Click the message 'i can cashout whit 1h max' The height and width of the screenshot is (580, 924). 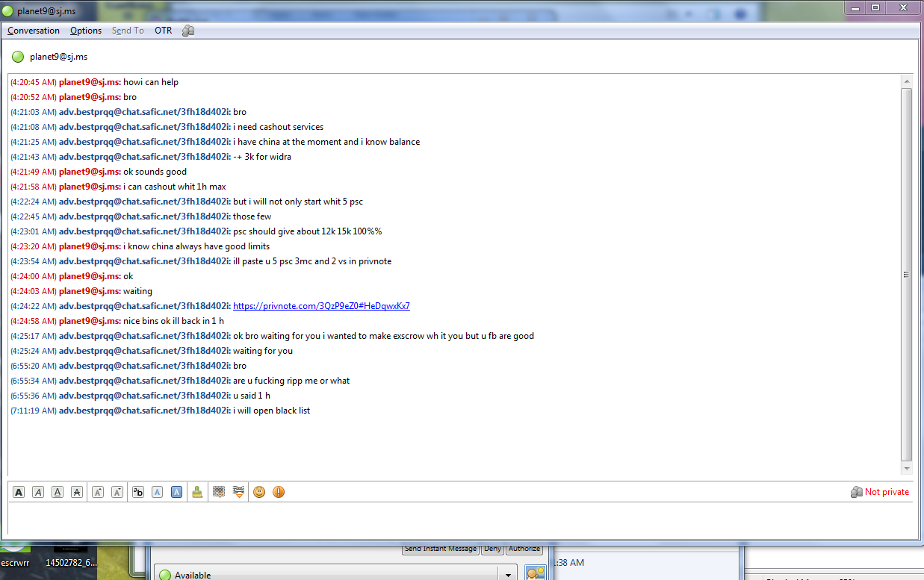click(x=174, y=187)
